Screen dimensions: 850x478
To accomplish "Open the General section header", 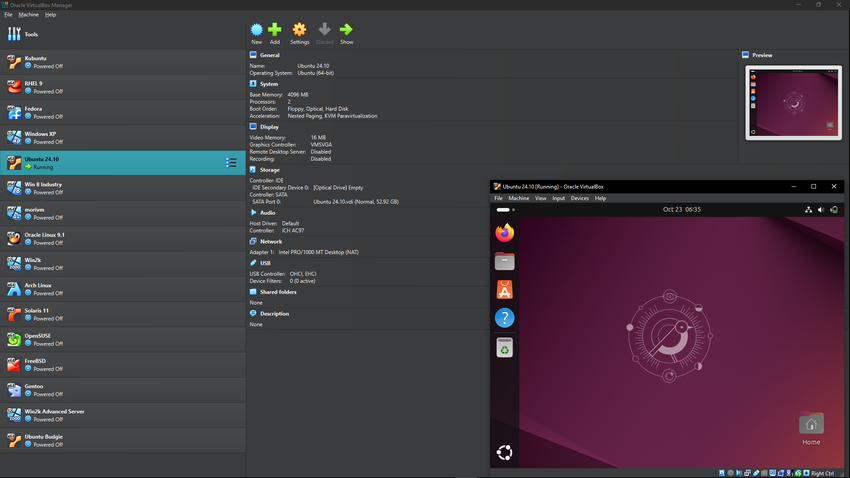I will tap(269, 55).
